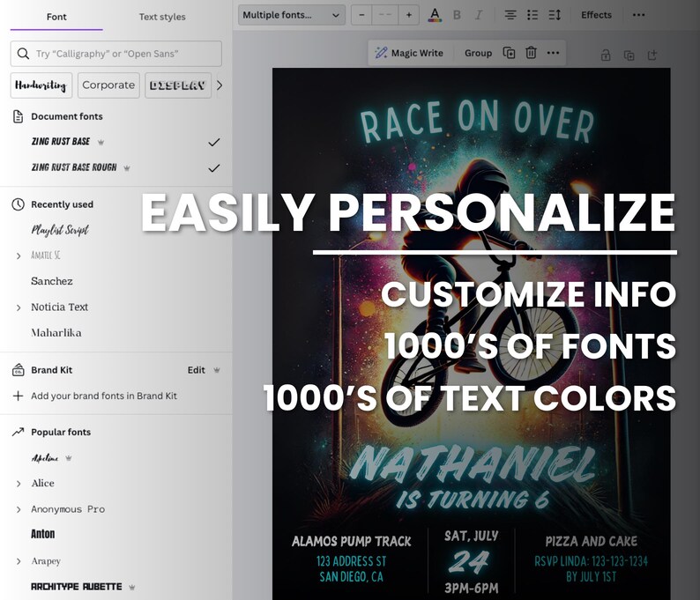This screenshot has height=600, width=700.
Task: Expand Amatic SC font variants
Action: [19, 256]
